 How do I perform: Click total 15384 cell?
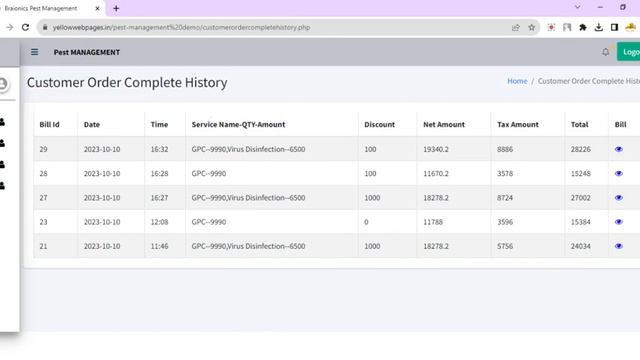587,222
